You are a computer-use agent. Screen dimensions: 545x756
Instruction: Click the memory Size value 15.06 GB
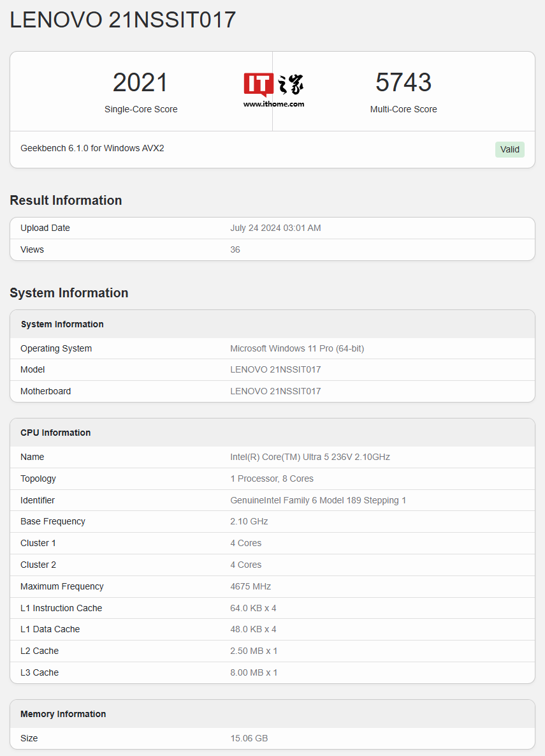coord(249,738)
